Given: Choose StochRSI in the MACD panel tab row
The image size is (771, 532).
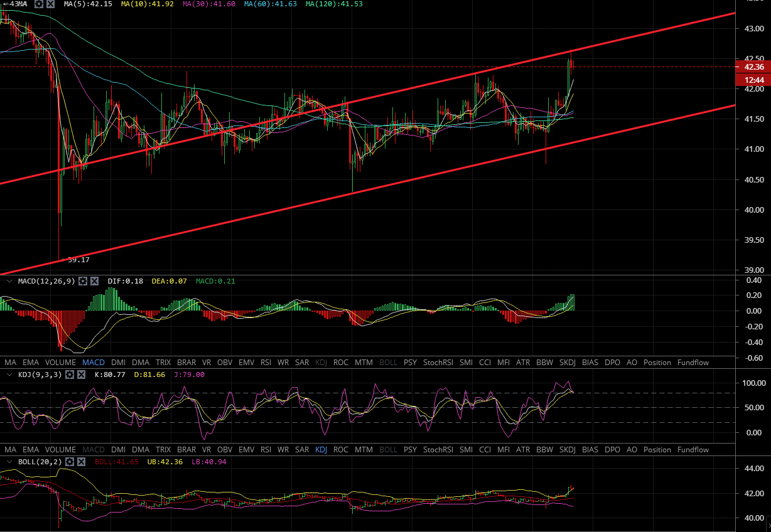Looking at the screenshot, I should coord(438,363).
